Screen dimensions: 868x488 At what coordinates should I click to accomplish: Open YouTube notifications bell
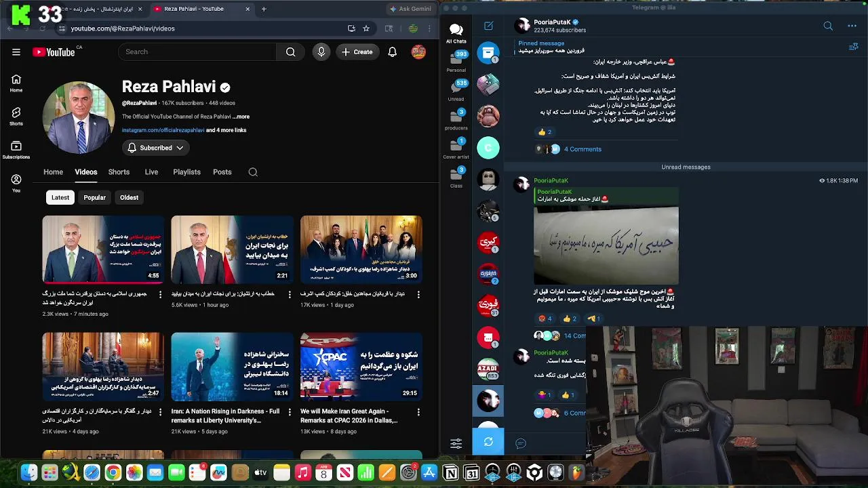(392, 52)
